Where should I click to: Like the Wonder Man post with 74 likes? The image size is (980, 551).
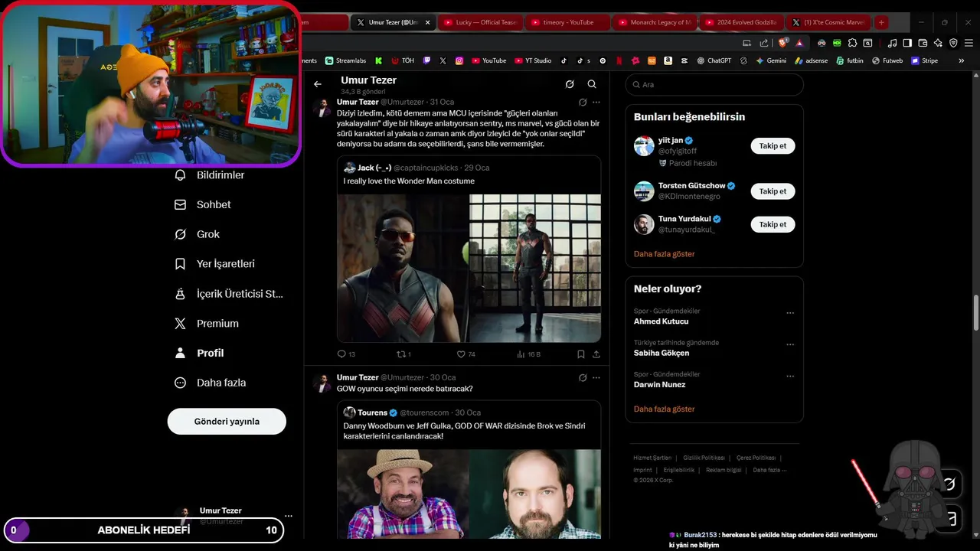tap(465, 354)
